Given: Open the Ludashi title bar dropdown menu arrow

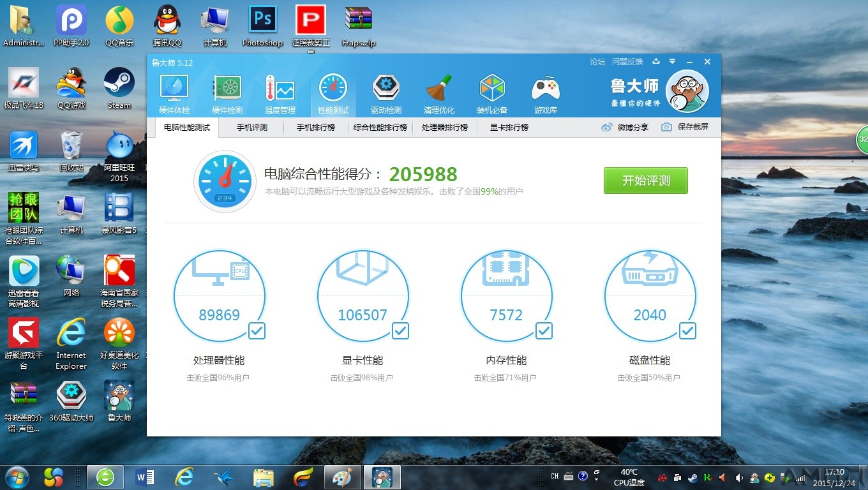Looking at the screenshot, I should point(672,62).
